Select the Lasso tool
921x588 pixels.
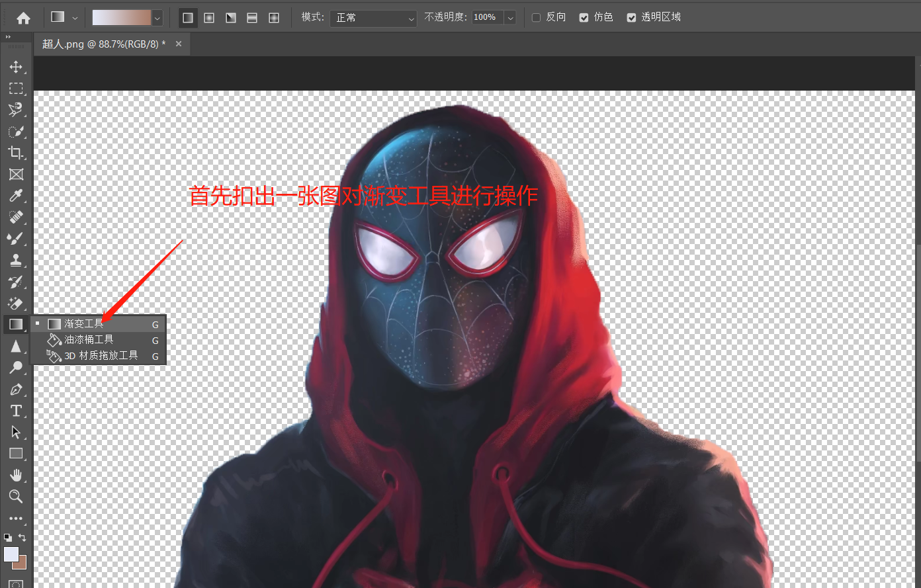pyautogui.click(x=16, y=110)
